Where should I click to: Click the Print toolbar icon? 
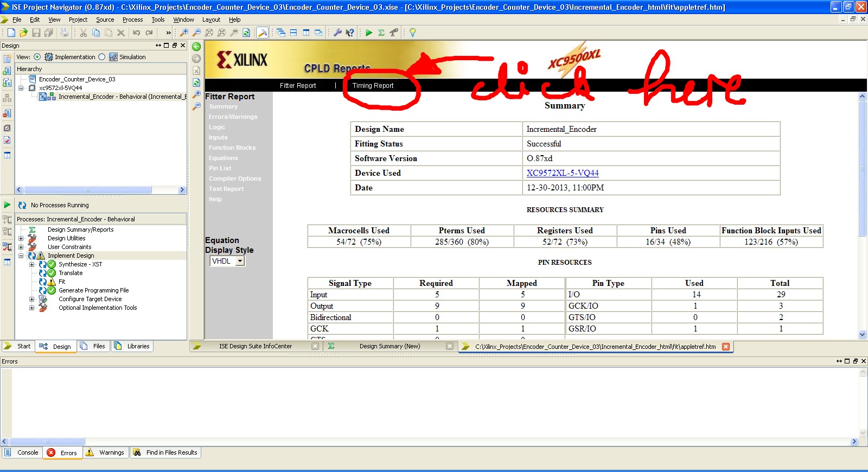(64, 33)
